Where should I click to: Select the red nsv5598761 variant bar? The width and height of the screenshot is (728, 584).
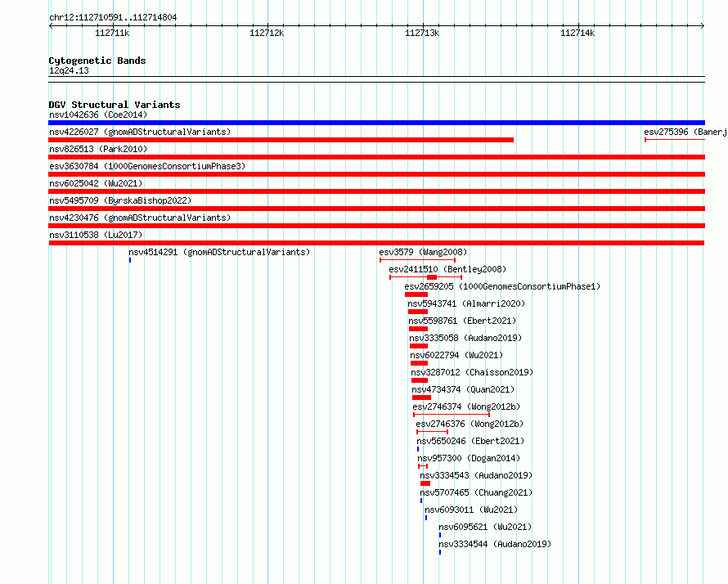coord(418,329)
